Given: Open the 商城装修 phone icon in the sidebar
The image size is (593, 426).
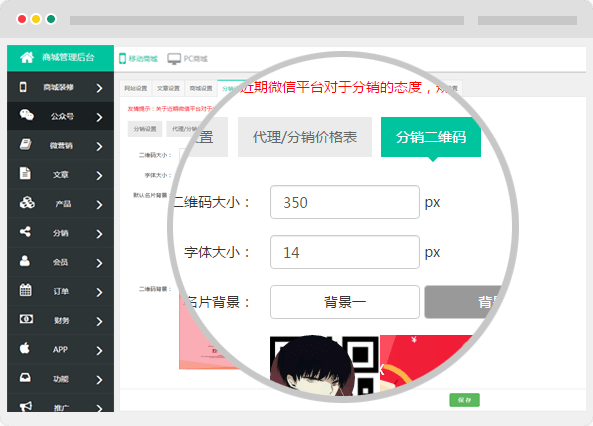Looking at the screenshot, I should tap(23, 87).
